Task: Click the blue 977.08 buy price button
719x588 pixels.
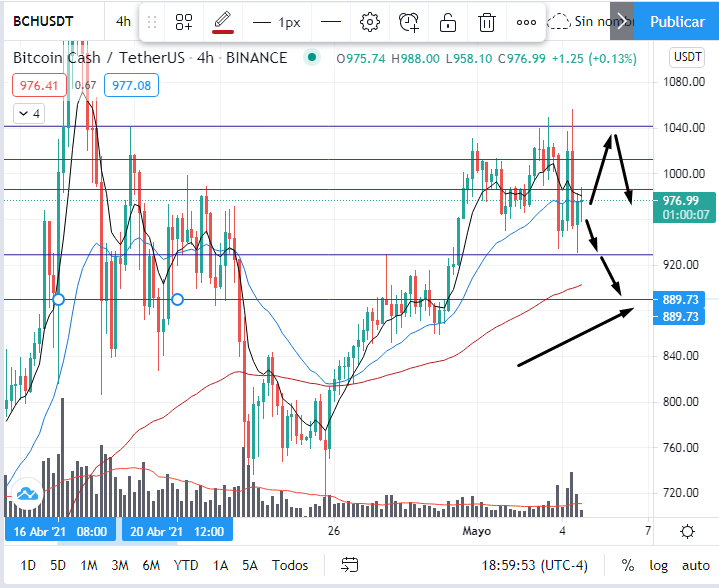Action: (x=131, y=85)
